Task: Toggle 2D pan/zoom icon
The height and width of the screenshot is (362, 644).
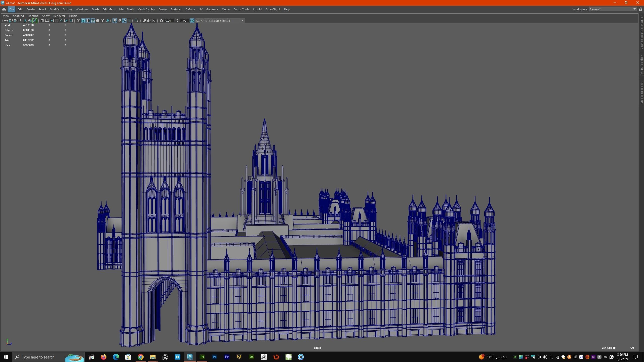Action: coord(30,21)
